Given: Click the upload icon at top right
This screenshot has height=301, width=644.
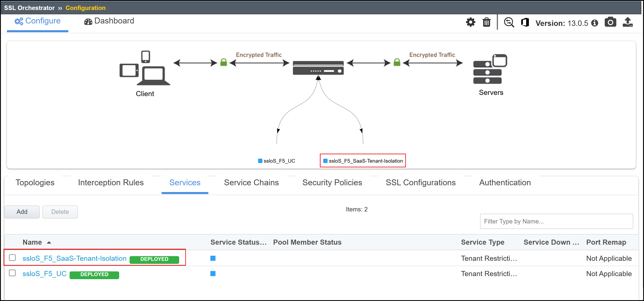Looking at the screenshot, I should (x=628, y=22).
